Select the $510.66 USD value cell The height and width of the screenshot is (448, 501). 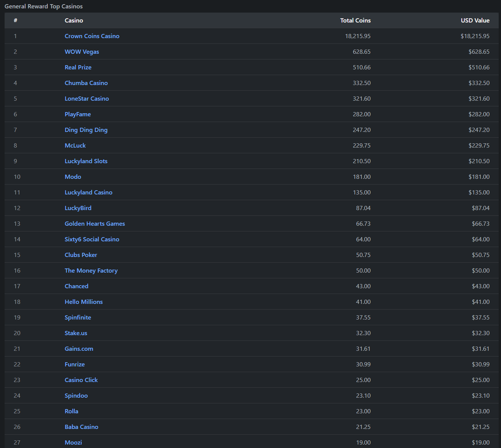479,67
